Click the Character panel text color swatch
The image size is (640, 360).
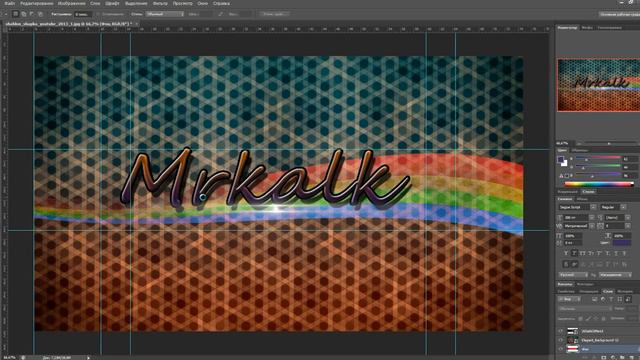point(622,242)
